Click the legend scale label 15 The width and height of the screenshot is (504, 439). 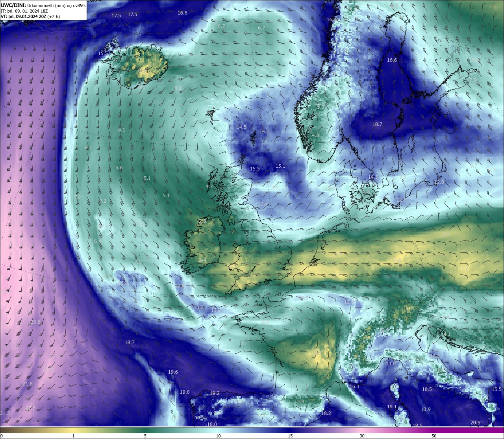(x=290, y=436)
